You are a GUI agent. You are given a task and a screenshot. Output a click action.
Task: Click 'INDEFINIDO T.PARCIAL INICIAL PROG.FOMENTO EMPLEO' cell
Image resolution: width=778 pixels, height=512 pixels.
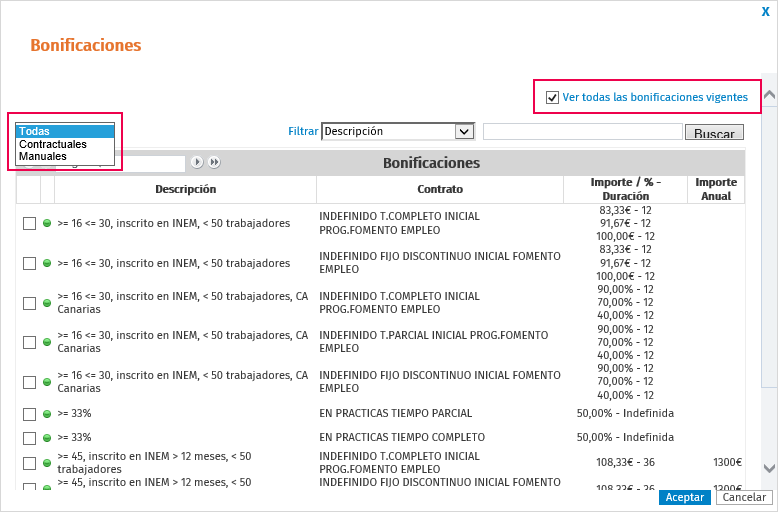pos(434,342)
